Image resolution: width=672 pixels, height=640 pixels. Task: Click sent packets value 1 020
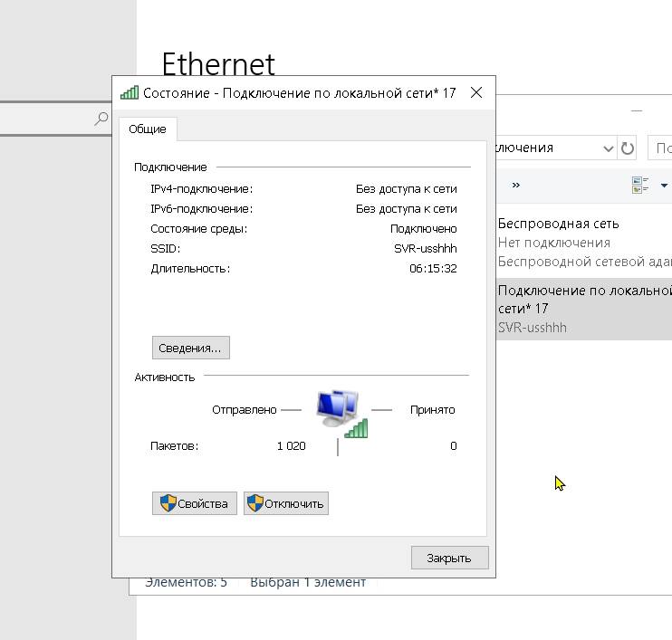[292, 446]
